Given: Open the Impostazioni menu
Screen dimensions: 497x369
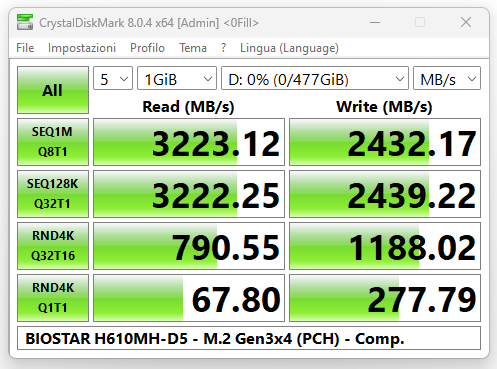Looking at the screenshot, I should coord(82,48).
